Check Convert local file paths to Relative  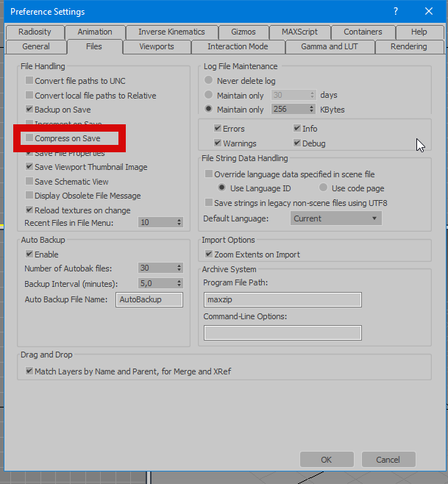pyautogui.click(x=29, y=95)
